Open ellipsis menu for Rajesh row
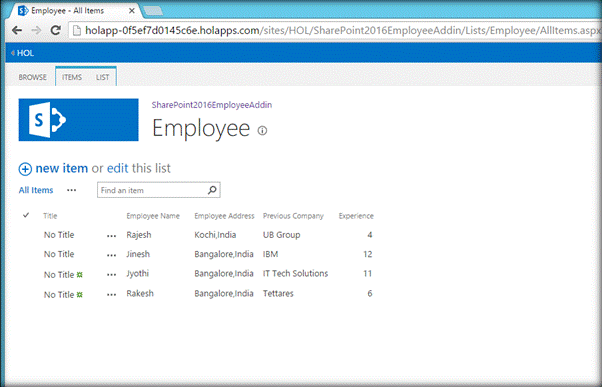This screenshot has width=602, height=387. tap(111, 236)
